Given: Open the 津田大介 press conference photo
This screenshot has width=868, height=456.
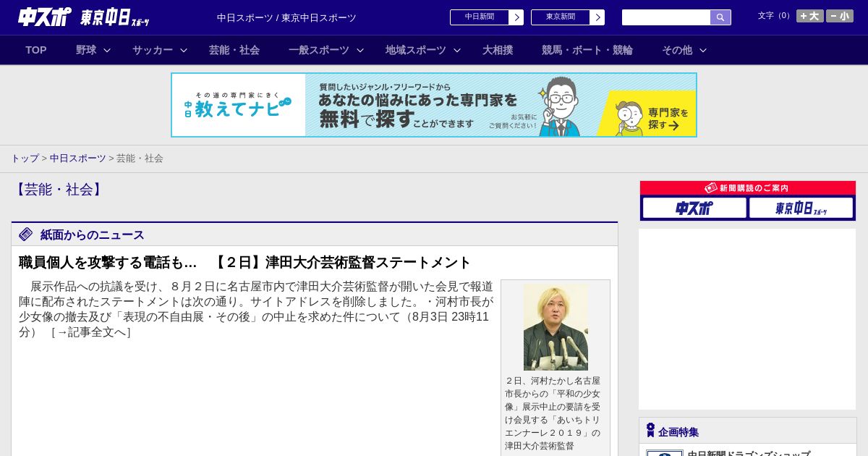Looking at the screenshot, I should point(556,327).
